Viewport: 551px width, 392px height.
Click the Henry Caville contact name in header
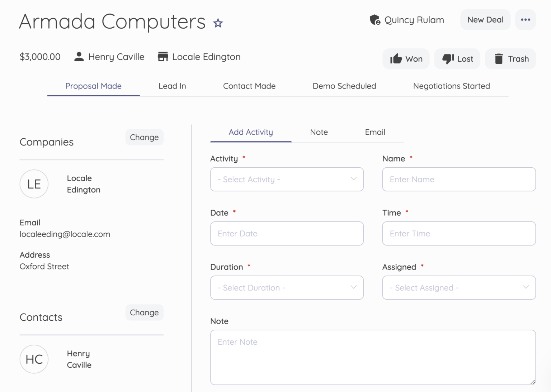click(x=116, y=57)
